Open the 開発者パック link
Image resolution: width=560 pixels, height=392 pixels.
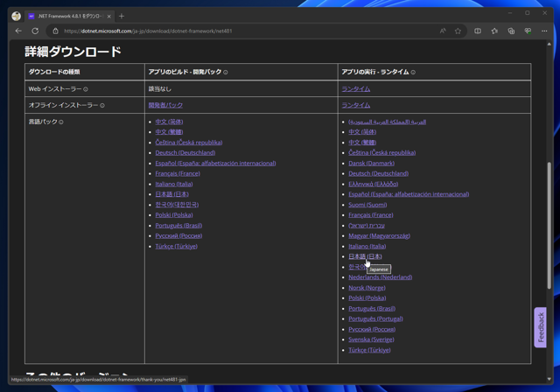click(x=165, y=105)
